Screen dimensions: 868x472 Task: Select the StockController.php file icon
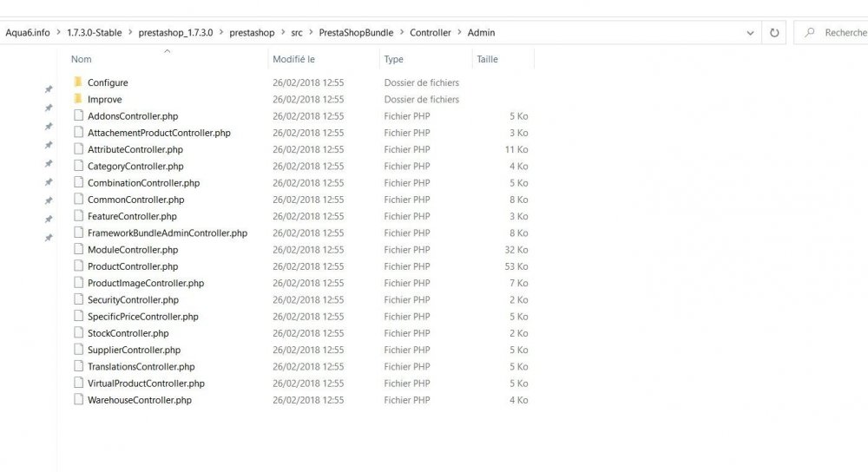(79, 332)
